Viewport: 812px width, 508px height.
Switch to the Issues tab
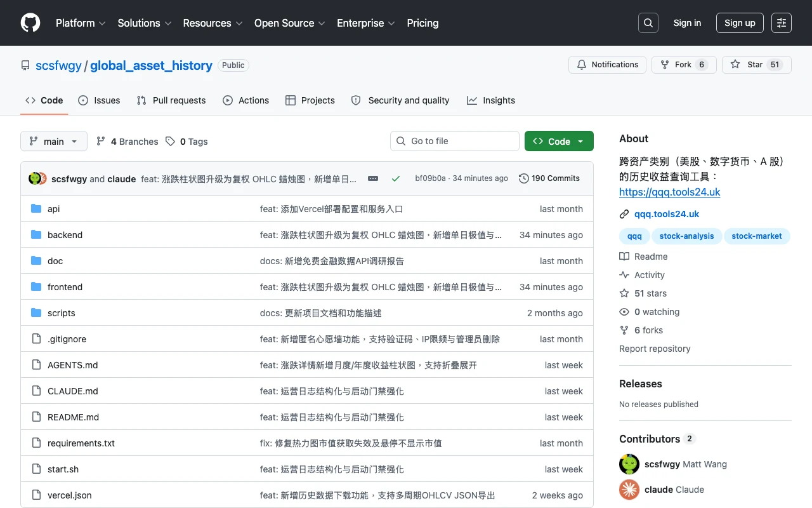(99, 100)
